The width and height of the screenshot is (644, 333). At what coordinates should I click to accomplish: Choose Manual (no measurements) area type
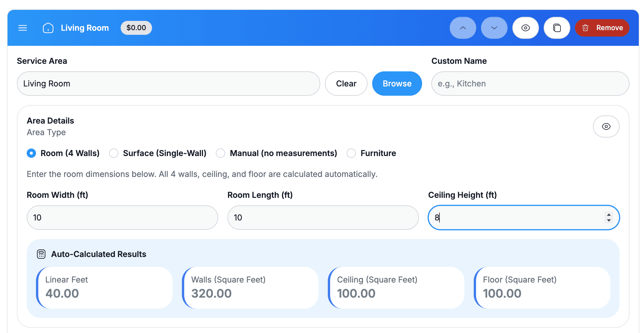(x=220, y=153)
